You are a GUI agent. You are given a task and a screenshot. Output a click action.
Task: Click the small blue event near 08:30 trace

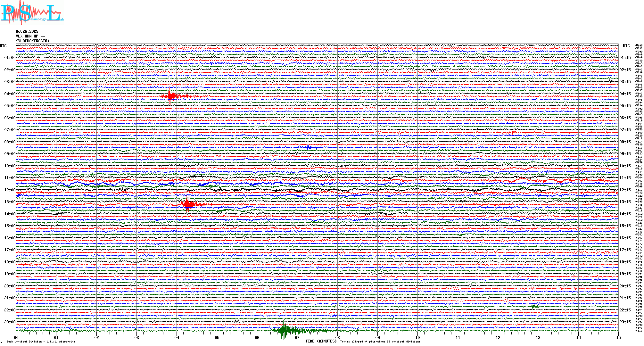click(x=308, y=147)
